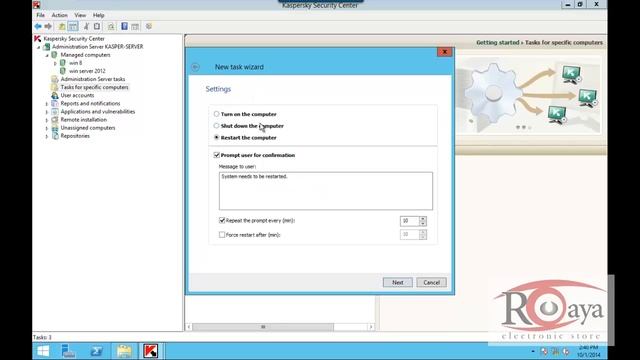Screen dimensions: 640x360
Task: Open File Explorer from the taskbar
Action: [124, 351]
